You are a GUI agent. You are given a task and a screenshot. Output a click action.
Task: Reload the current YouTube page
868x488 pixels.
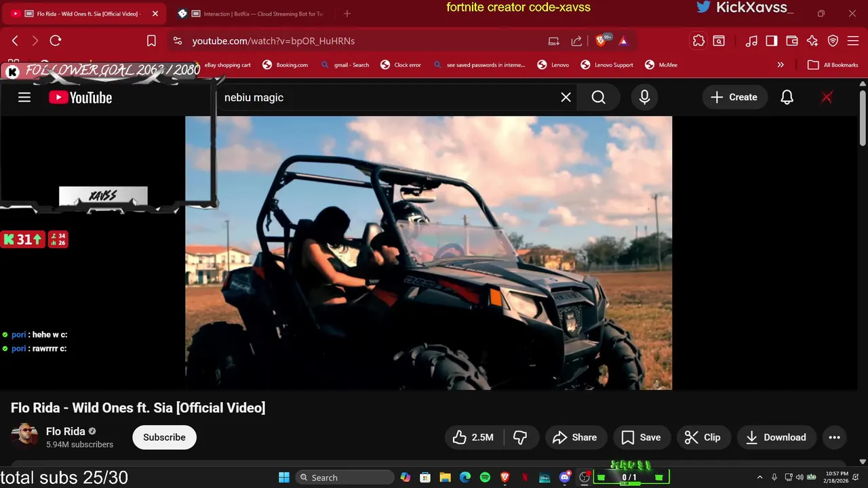56,41
